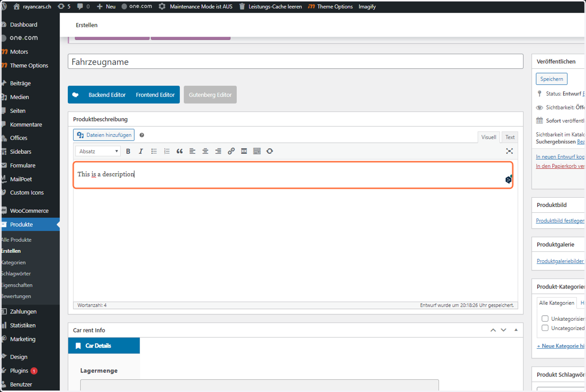586x392 pixels.
Task: Align text right
Action: (218, 151)
